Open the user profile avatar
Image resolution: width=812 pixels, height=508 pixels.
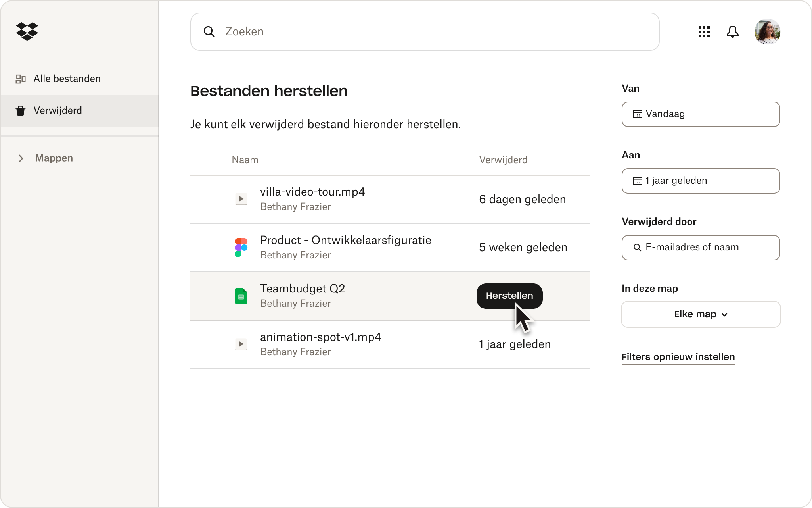click(767, 32)
